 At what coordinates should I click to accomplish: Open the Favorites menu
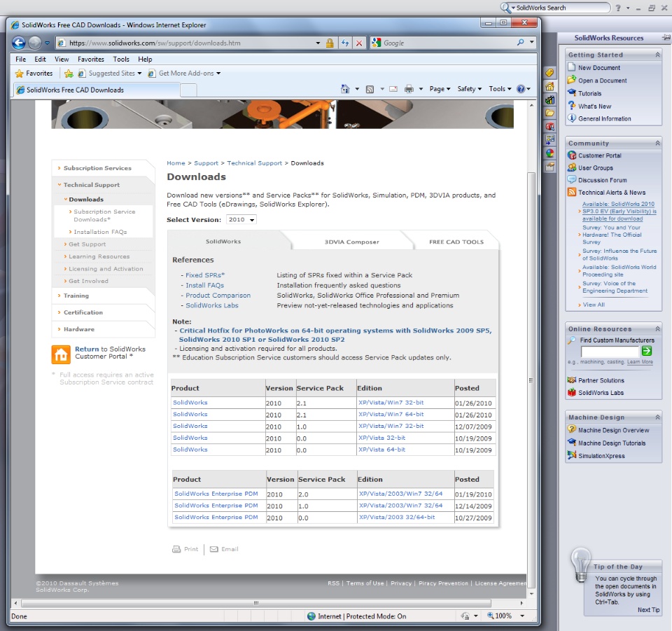91,59
